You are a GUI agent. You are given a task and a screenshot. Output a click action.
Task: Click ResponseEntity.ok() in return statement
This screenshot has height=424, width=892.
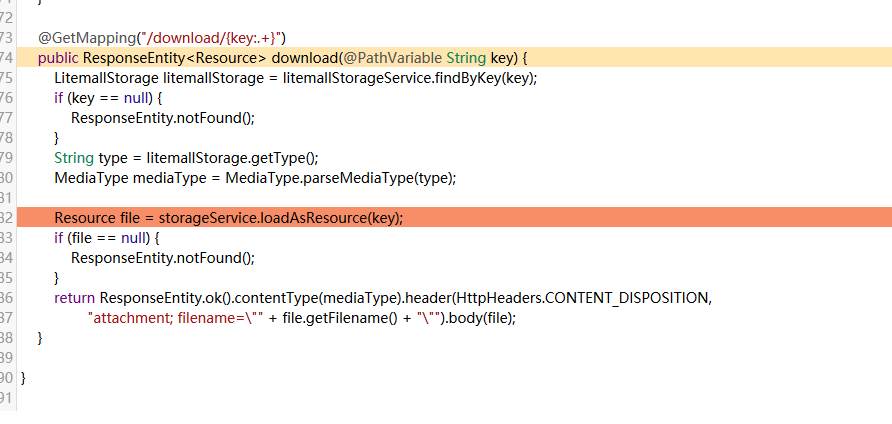[164, 298]
